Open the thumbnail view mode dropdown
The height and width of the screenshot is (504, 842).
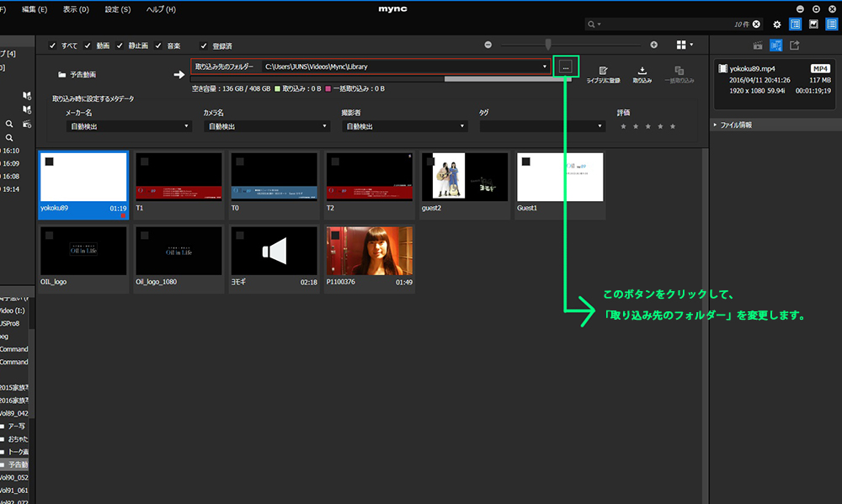coord(685,45)
